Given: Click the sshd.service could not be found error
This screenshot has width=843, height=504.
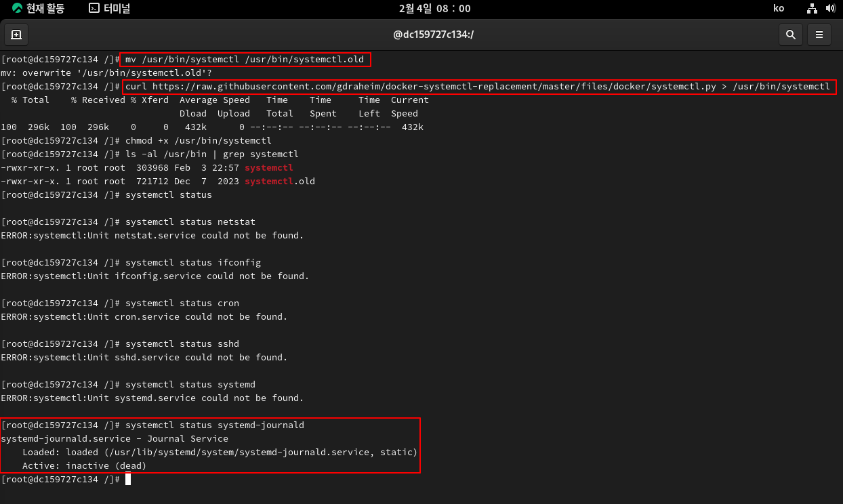Looking at the screenshot, I should click(144, 358).
